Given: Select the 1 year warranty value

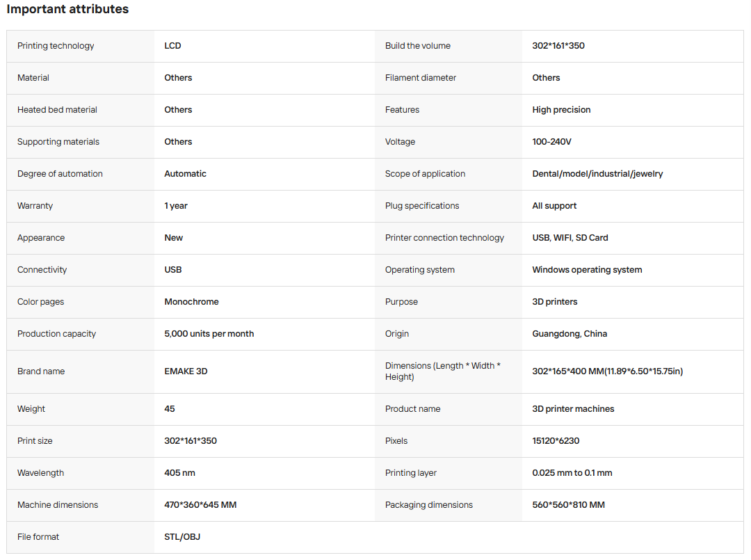Looking at the screenshot, I should [176, 206].
